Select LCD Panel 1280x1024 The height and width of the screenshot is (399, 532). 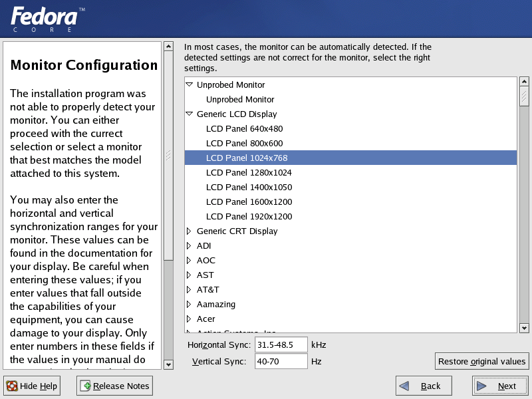click(x=351, y=172)
